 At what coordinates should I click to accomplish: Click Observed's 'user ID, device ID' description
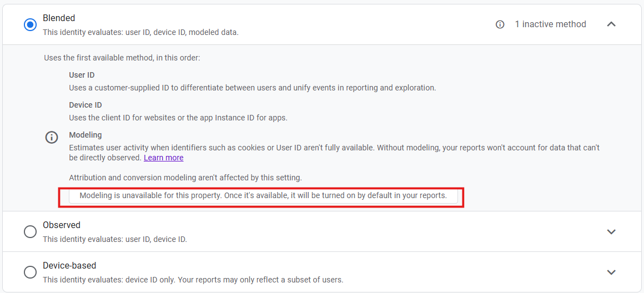[x=115, y=239]
